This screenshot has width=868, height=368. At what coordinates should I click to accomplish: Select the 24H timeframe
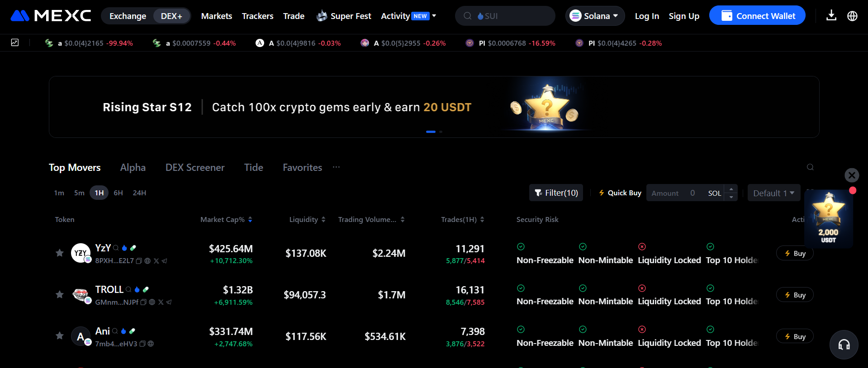point(139,193)
